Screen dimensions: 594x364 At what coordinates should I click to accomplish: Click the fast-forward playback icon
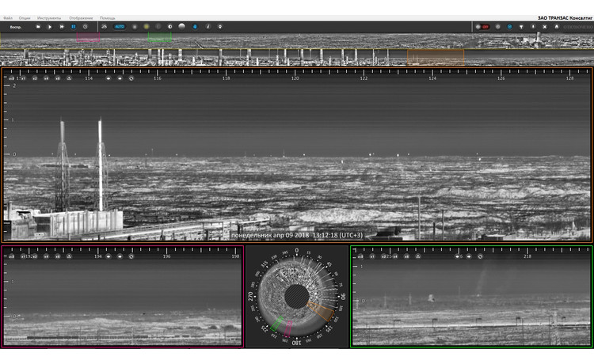tap(62, 27)
